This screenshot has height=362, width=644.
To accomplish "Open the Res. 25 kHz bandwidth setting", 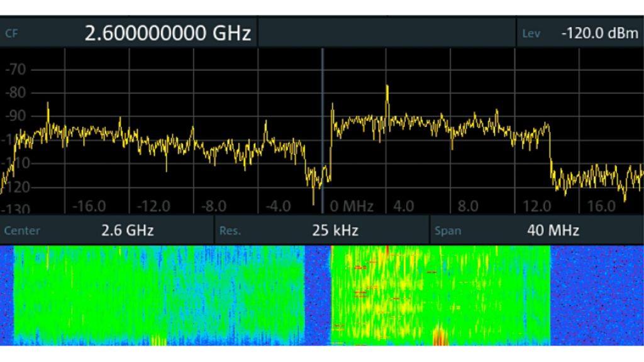I will click(x=321, y=230).
